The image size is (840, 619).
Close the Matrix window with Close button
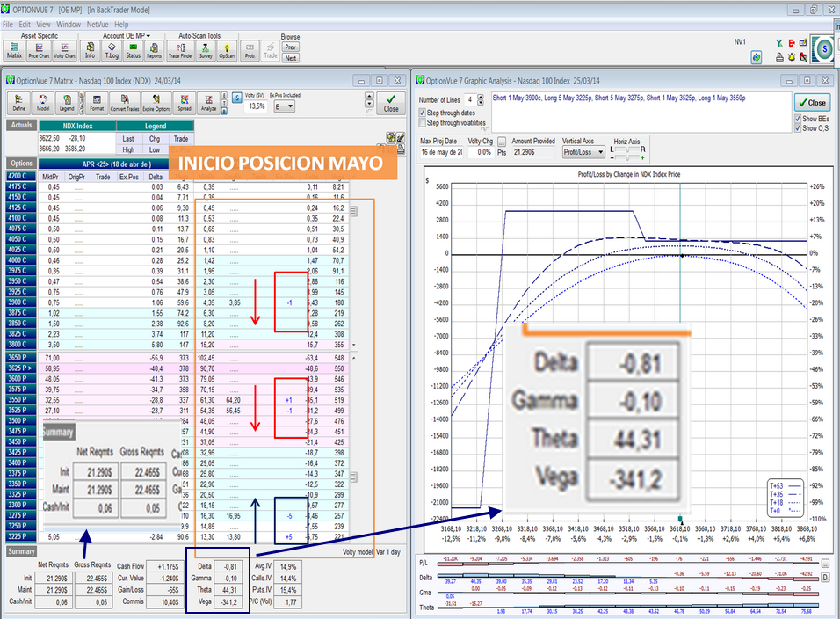click(391, 102)
